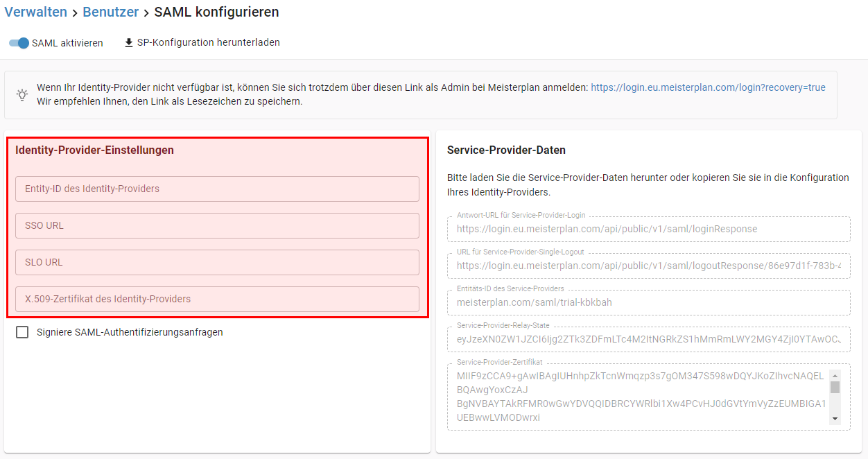Image resolution: width=868 pixels, height=459 pixels.
Task: Select the URL für Service-Provider-Single-Logout field
Action: tap(649, 266)
